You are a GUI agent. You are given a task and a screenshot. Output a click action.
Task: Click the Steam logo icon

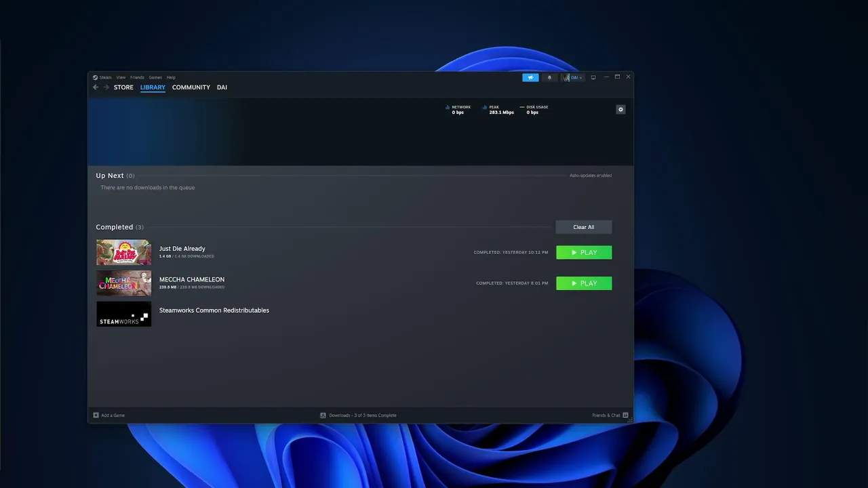(x=96, y=77)
